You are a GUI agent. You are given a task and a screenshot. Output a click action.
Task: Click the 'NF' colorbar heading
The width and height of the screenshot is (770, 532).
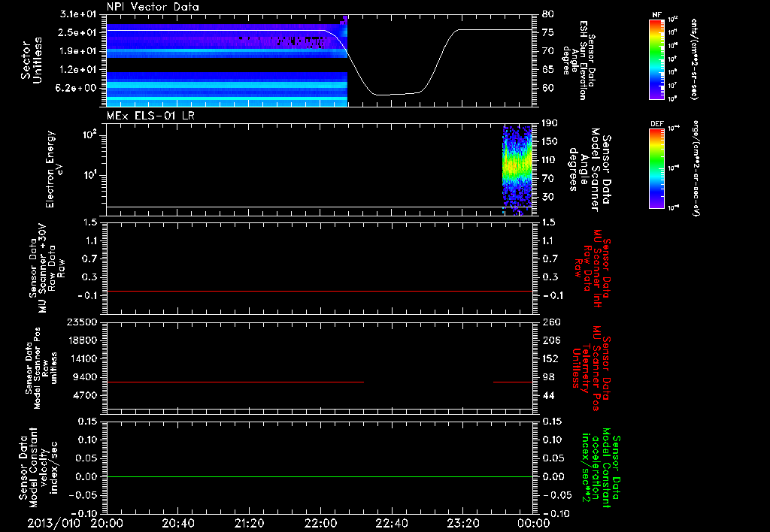click(x=656, y=15)
